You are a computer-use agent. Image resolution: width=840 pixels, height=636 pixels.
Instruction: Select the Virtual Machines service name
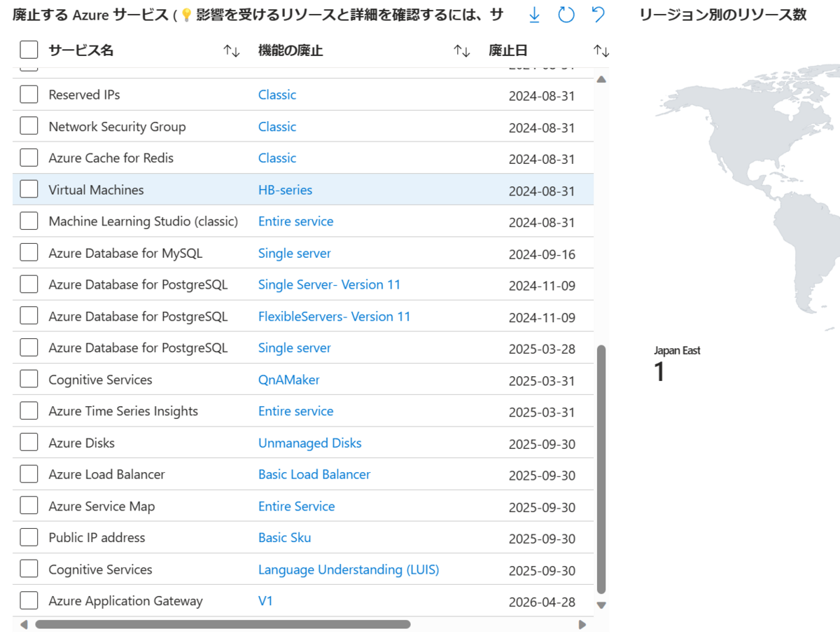(96, 190)
